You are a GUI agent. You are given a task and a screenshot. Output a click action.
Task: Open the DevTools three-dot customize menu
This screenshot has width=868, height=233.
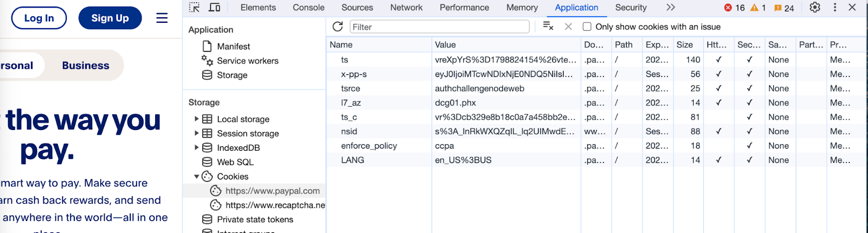tap(835, 8)
